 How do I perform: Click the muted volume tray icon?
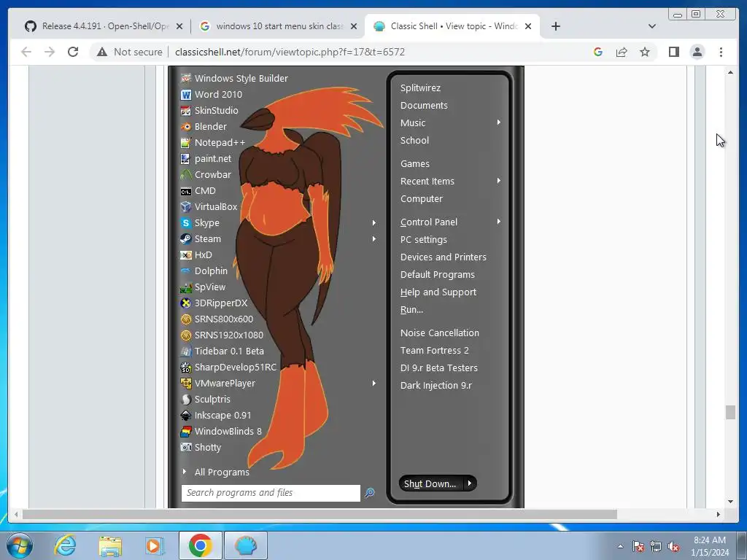(x=673, y=547)
